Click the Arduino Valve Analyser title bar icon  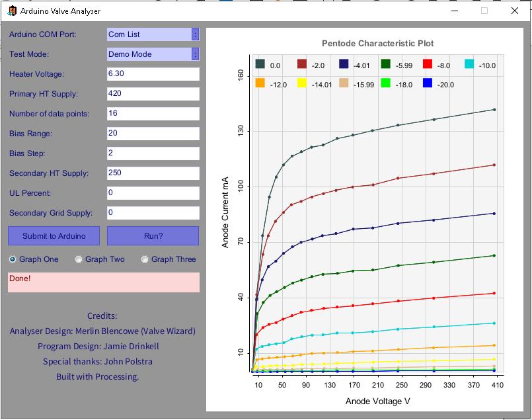11,11
